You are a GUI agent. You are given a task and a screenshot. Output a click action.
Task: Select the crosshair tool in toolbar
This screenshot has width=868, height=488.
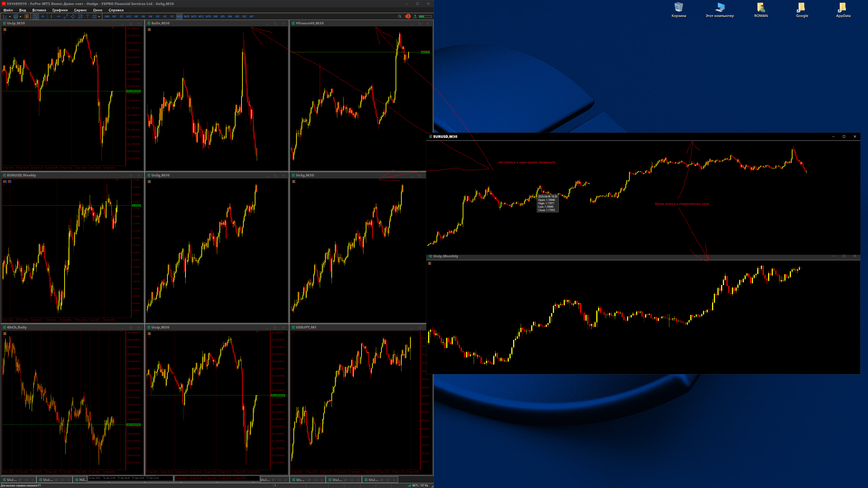(43, 16)
